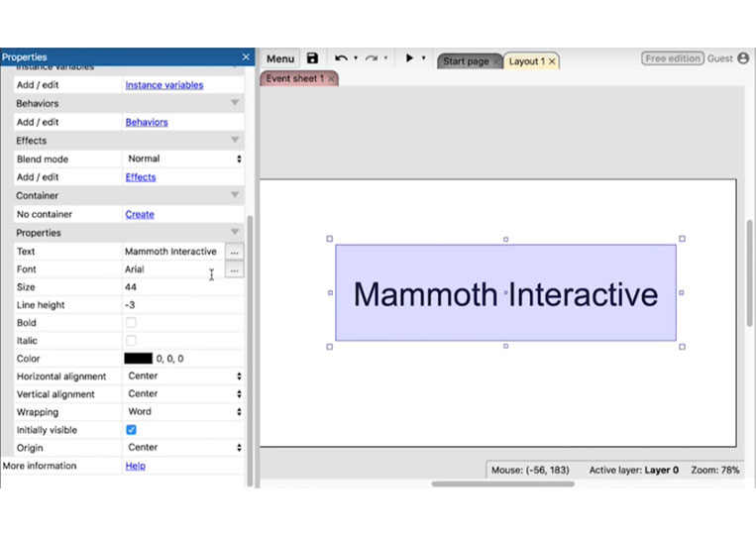The width and height of the screenshot is (756, 536).
Task: Open the Blend mode dropdown
Action: (x=183, y=159)
